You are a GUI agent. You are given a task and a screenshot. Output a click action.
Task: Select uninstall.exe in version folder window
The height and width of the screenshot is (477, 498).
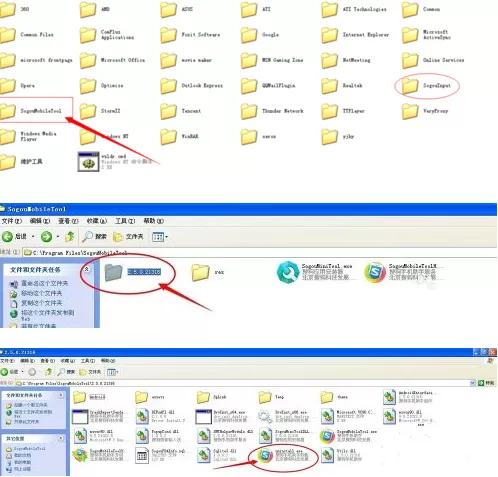[284, 455]
